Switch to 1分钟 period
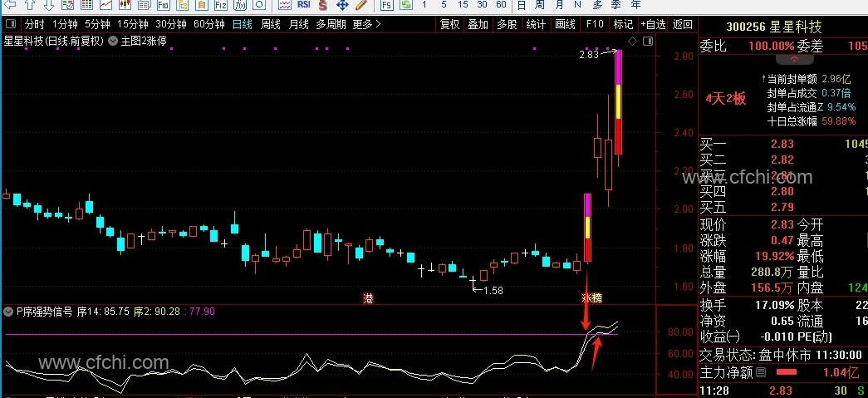Image resolution: width=868 pixels, height=398 pixels. (x=65, y=24)
